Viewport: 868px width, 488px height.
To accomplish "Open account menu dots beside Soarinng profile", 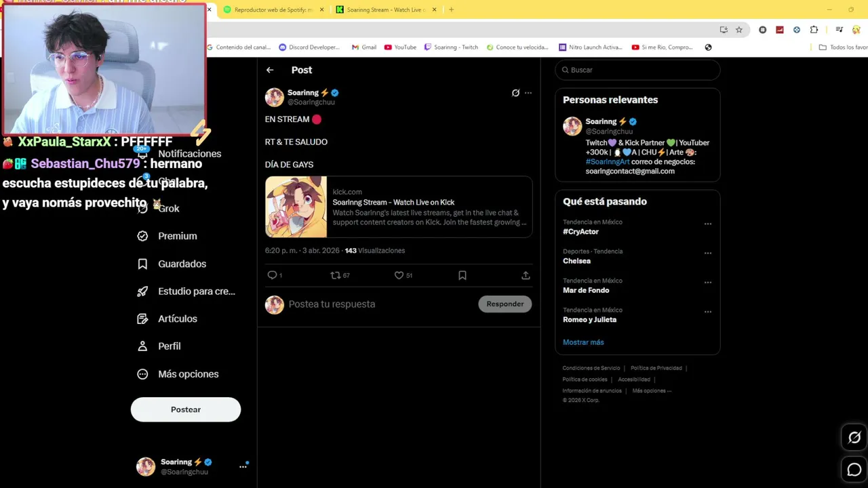I will pyautogui.click(x=243, y=466).
